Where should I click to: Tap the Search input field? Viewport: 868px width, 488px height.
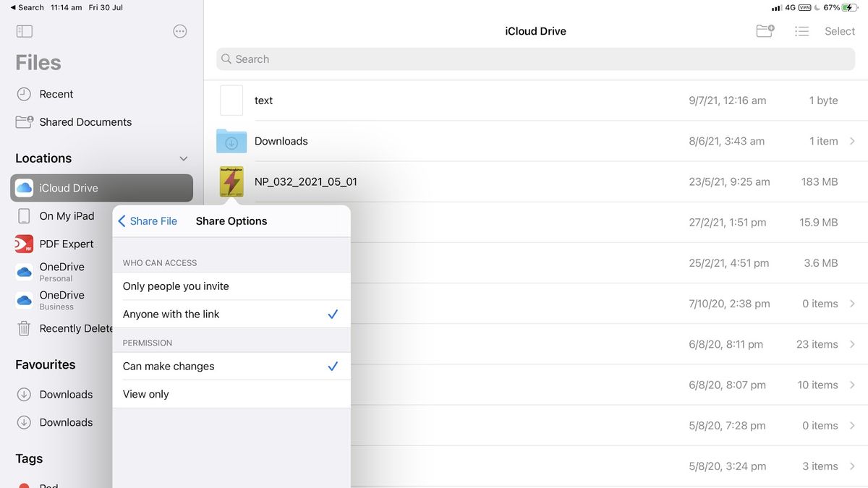[x=535, y=59]
